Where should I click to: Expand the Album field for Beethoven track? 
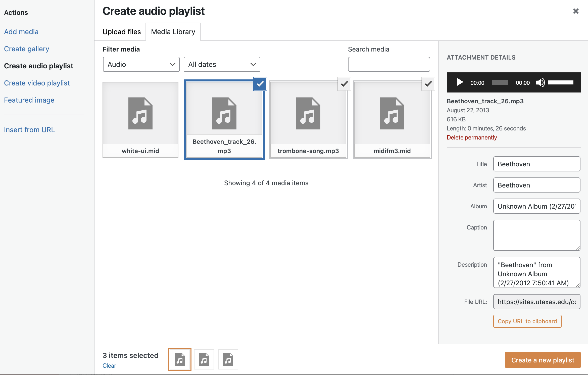click(x=536, y=206)
